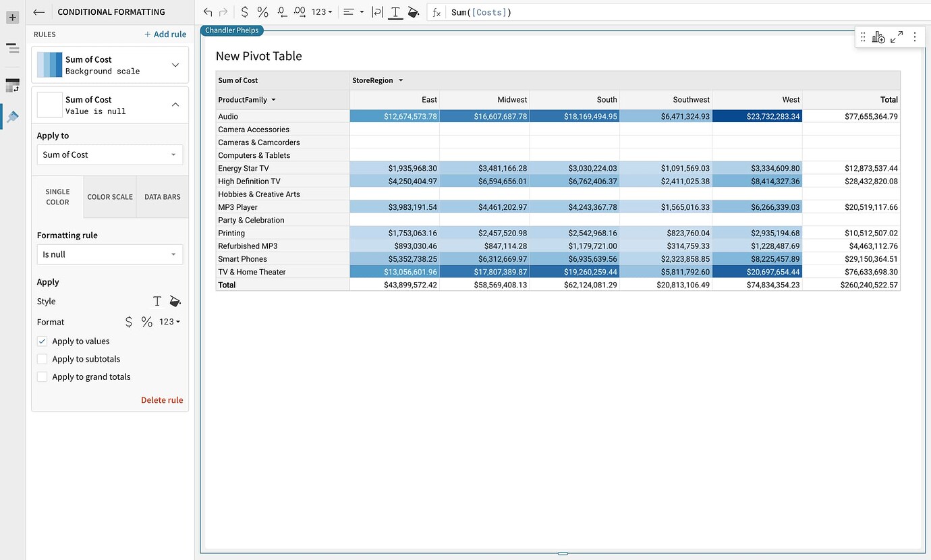Switch to the COLOR SCALE tab
931x560 pixels.
pyautogui.click(x=109, y=196)
